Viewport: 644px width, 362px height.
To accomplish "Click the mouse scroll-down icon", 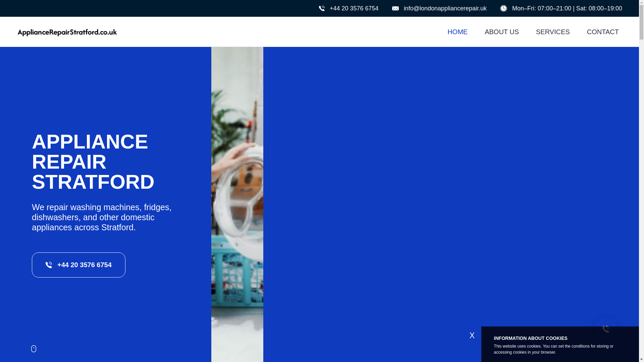I will 34,349.
